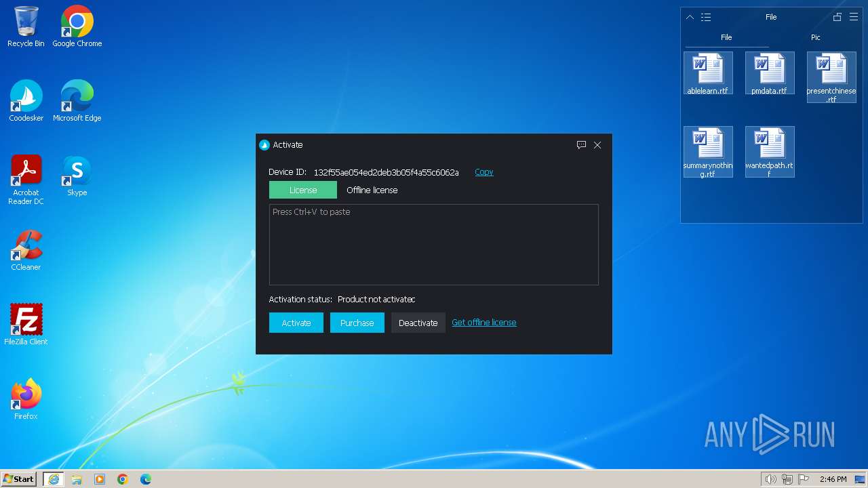Launch Google Chrome from the desktop
This screenshot has width=868, height=488.
coord(77,27)
